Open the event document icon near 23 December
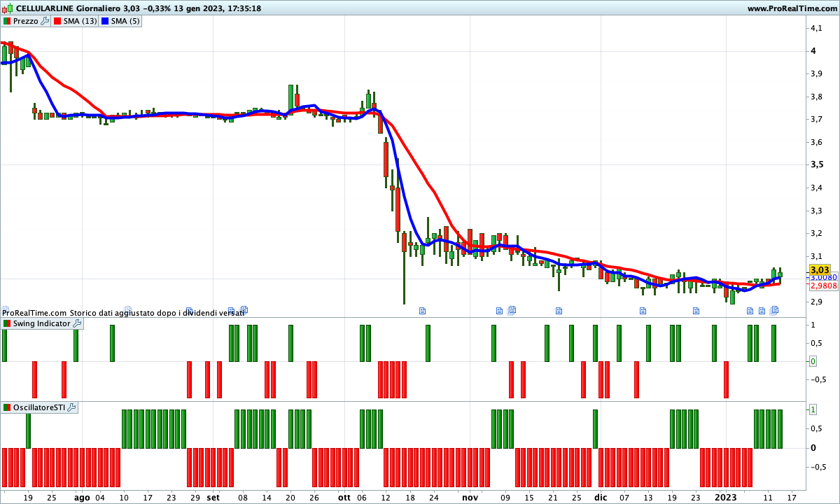The height and width of the screenshot is (504, 840). tap(696, 310)
